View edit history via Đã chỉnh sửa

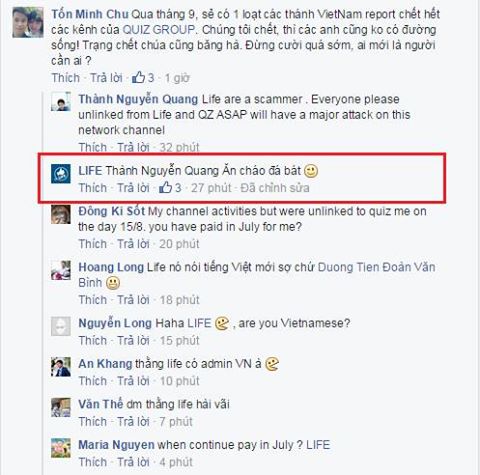coord(275,188)
